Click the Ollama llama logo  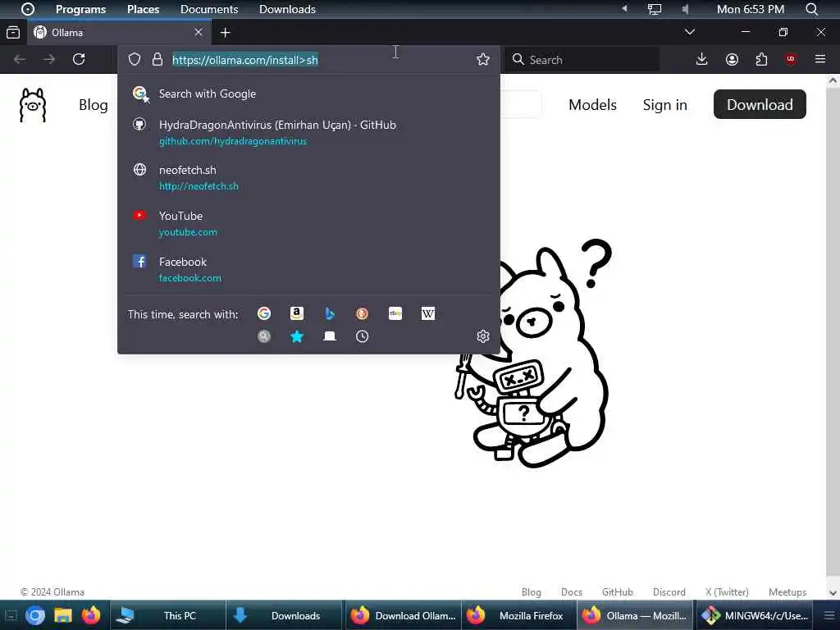pos(33,105)
